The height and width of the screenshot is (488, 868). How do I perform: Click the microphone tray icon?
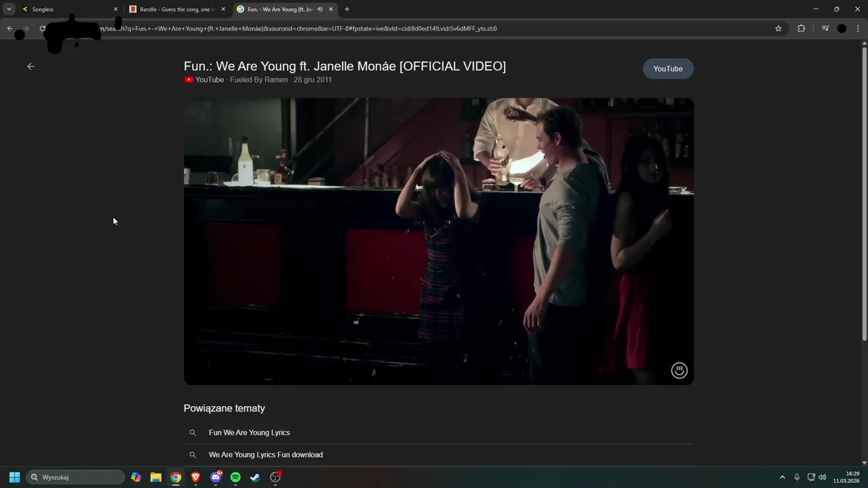(797, 477)
